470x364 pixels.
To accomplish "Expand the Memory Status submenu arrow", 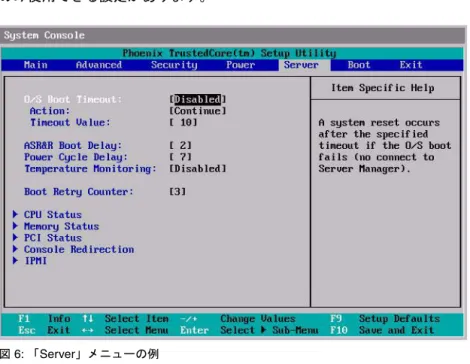I will click(x=15, y=226).
